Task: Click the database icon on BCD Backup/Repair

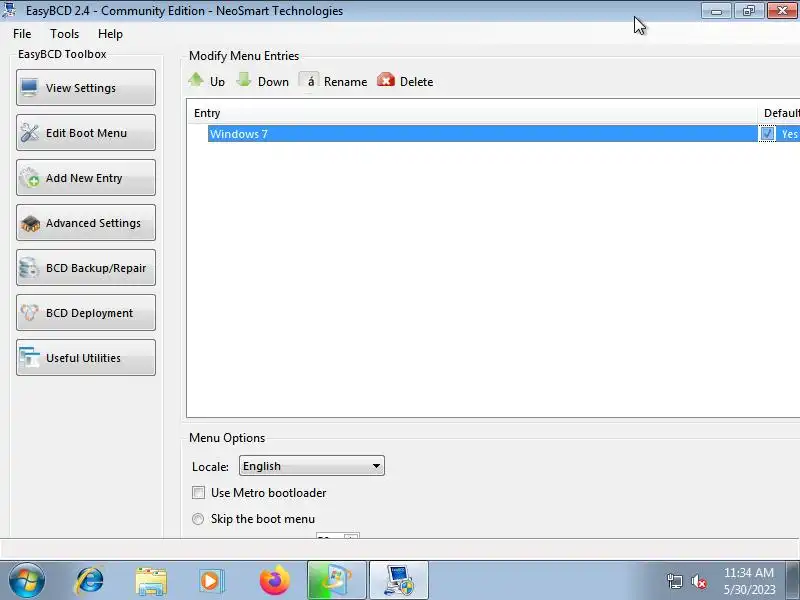Action: click(29, 268)
